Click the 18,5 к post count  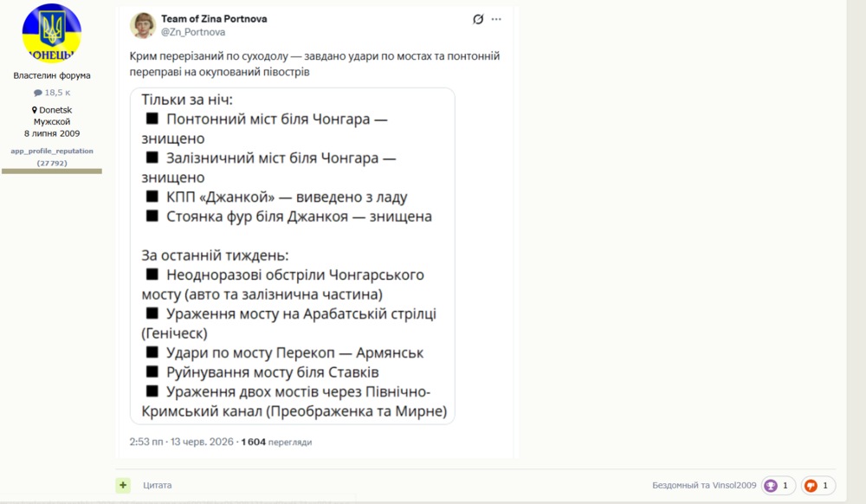coord(57,93)
